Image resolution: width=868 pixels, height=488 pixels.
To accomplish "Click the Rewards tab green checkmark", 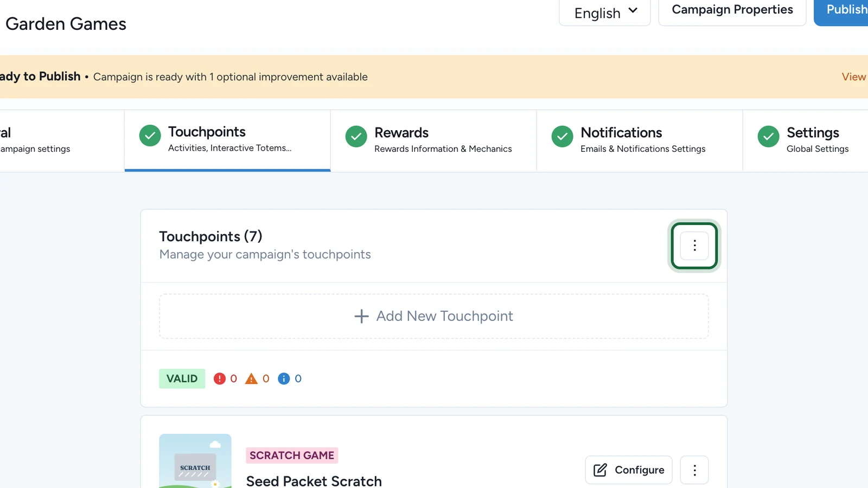I will tap(356, 137).
